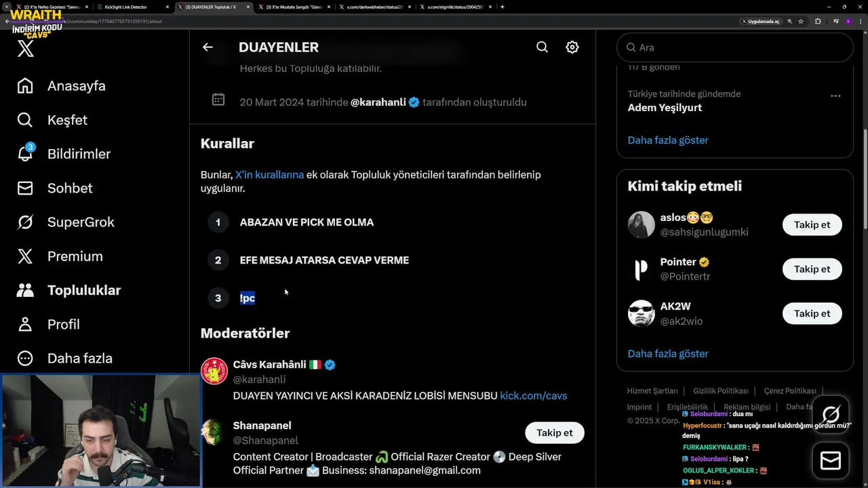Click the home icon next to Anasayfa
The height and width of the screenshot is (488, 868).
coord(25,86)
